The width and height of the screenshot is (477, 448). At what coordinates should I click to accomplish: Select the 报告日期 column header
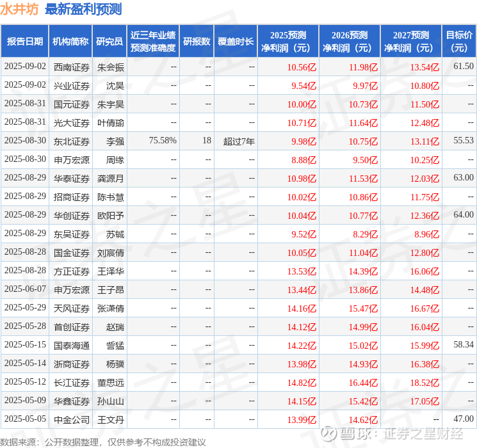coord(24,42)
